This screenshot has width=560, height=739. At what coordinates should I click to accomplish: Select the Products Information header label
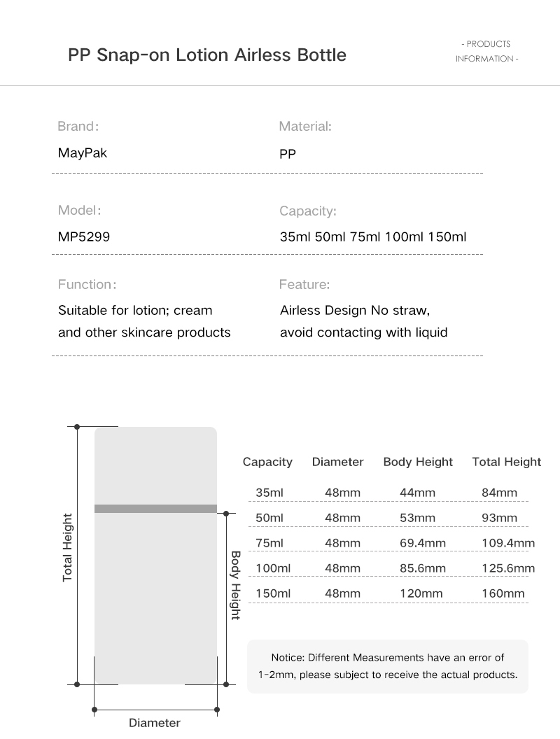click(487, 51)
